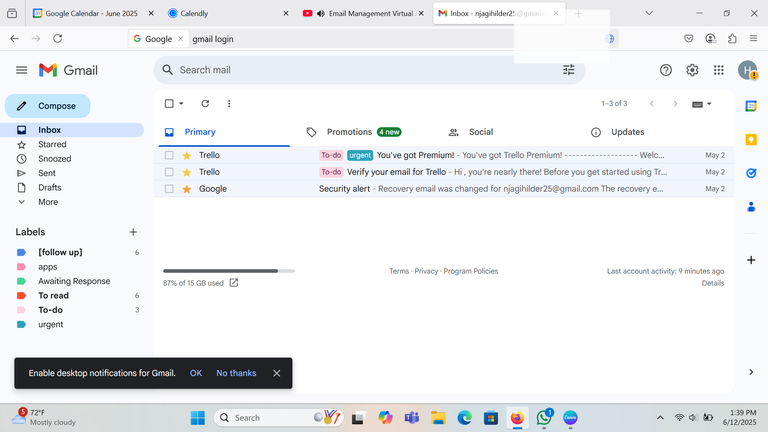Go to older messages arrow
Image resolution: width=768 pixels, height=432 pixels.
(675, 103)
